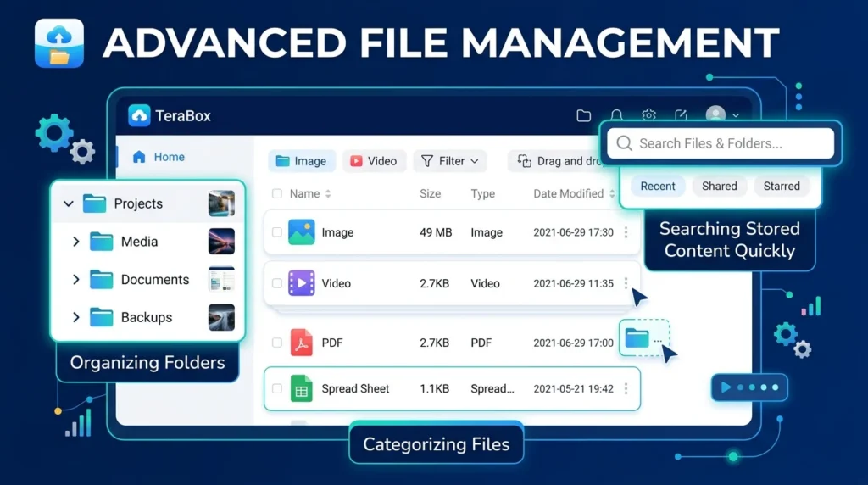Click the play button with dots
This screenshot has width=868, height=485.
click(749, 387)
